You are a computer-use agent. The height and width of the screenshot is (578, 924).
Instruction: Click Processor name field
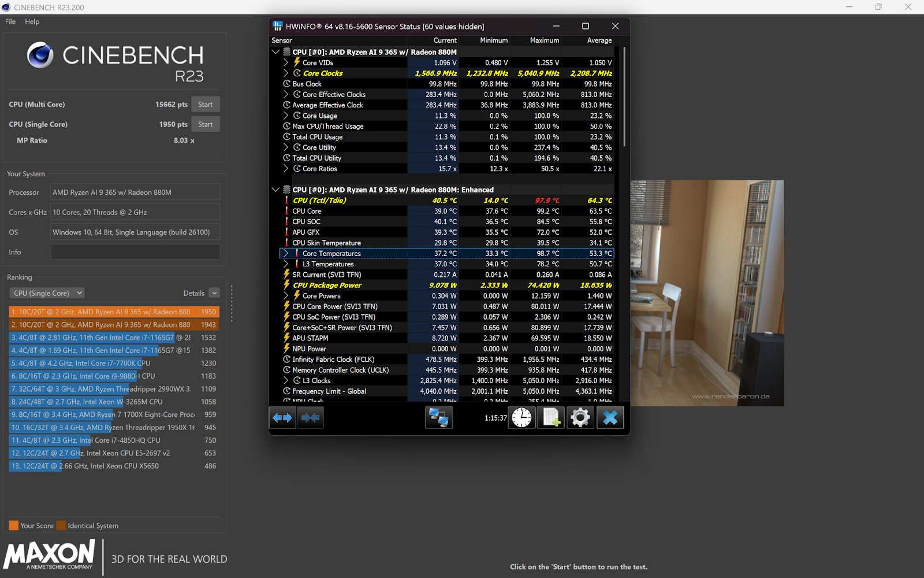[135, 192]
